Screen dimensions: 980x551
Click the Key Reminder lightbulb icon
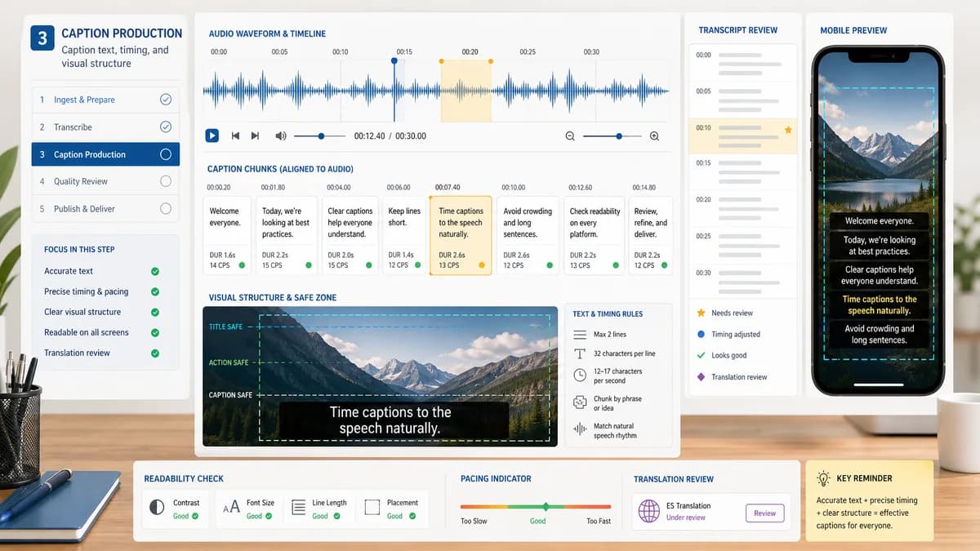[x=823, y=478]
